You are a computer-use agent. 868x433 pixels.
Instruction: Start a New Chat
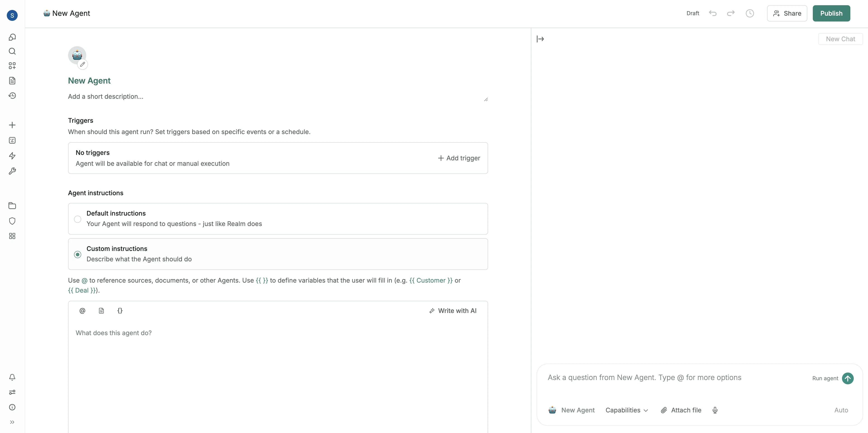pyautogui.click(x=840, y=39)
